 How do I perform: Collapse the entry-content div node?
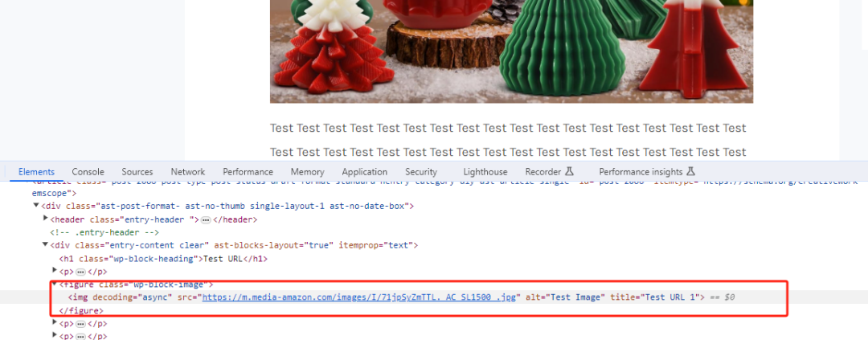click(x=45, y=245)
